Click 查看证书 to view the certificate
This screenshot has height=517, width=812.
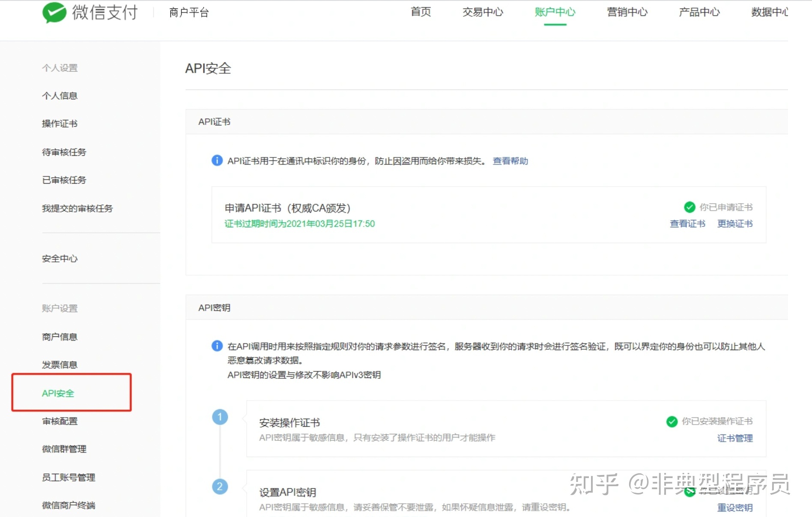tap(687, 223)
